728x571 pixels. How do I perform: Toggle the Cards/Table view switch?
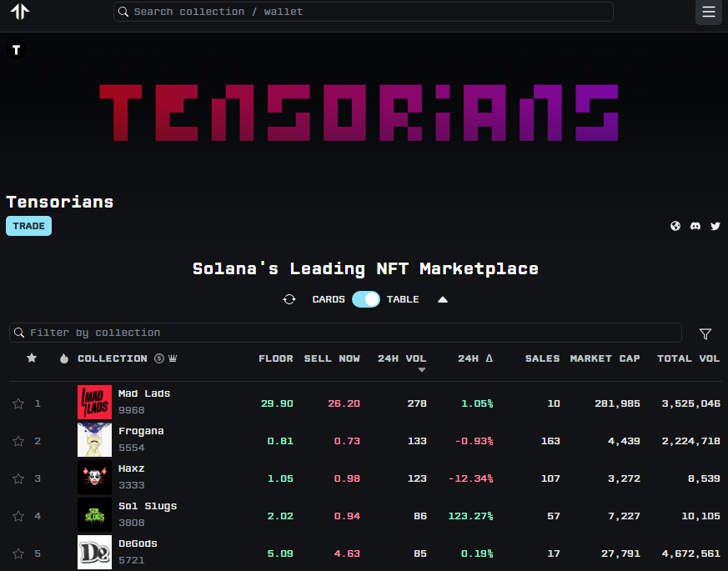[x=366, y=299]
